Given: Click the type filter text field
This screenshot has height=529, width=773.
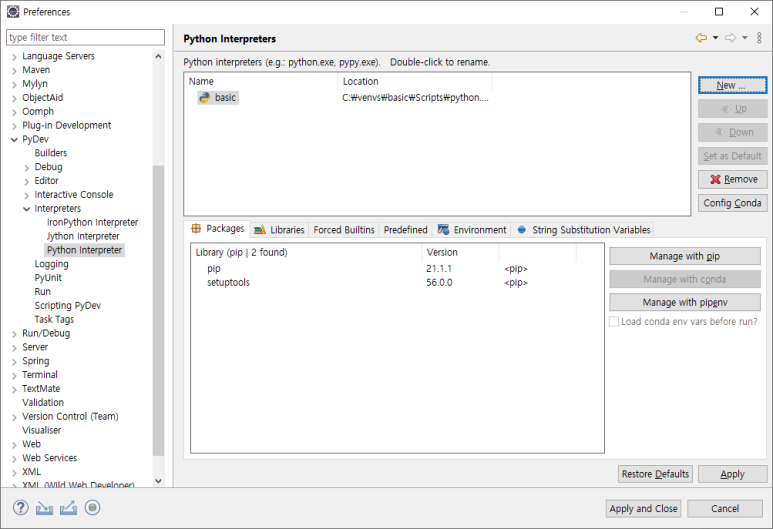Looking at the screenshot, I should tap(85, 37).
